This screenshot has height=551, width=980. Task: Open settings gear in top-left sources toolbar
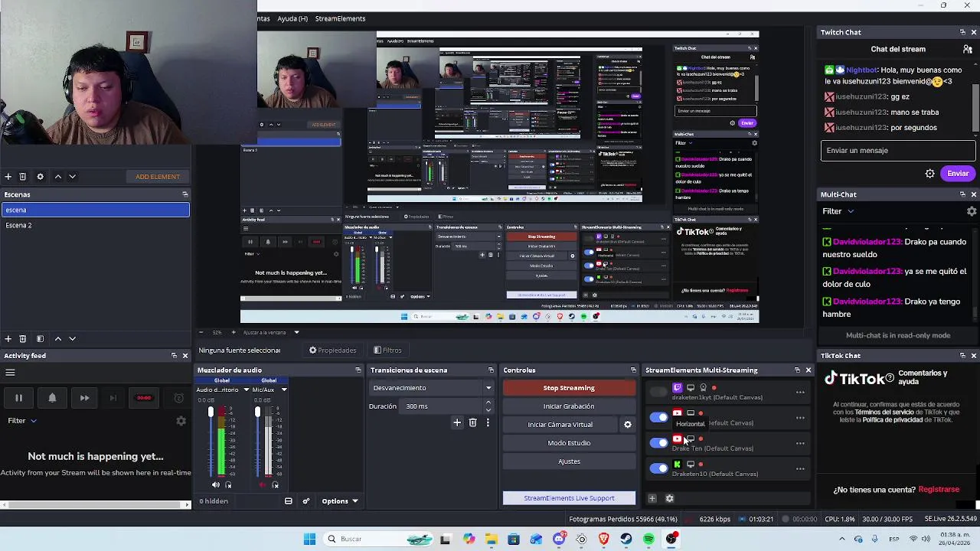(40, 177)
